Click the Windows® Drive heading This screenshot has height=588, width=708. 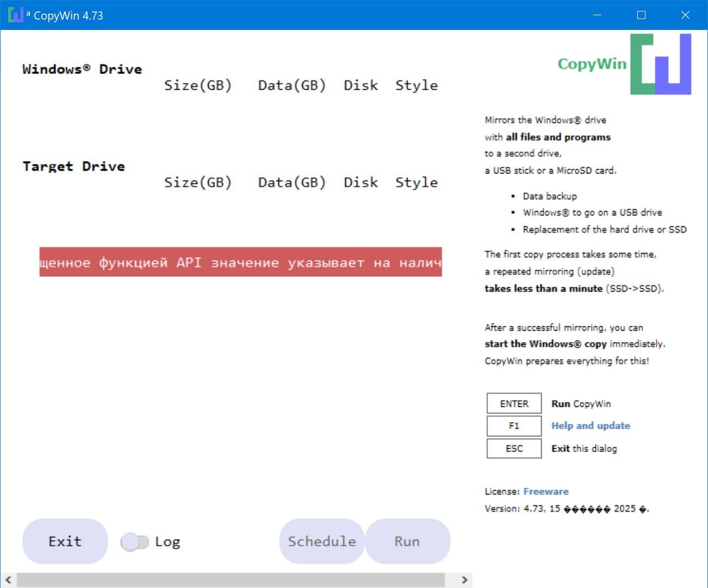[x=82, y=70]
